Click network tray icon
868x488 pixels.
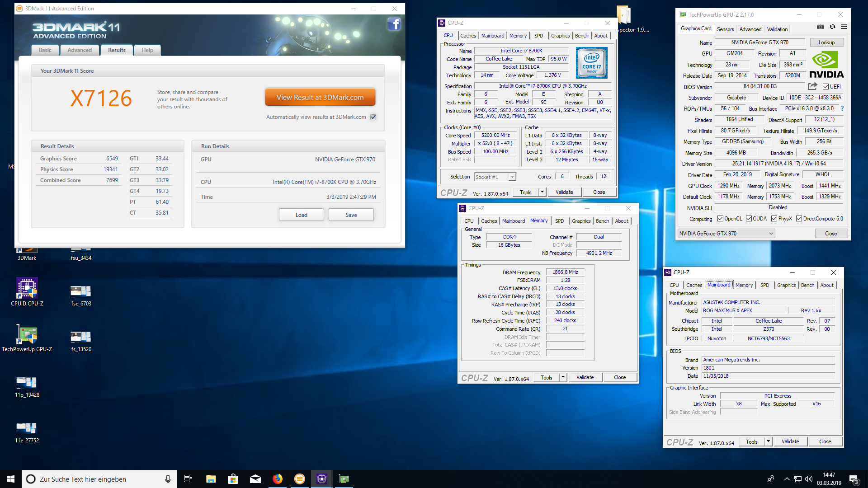click(x=798, y=479)
